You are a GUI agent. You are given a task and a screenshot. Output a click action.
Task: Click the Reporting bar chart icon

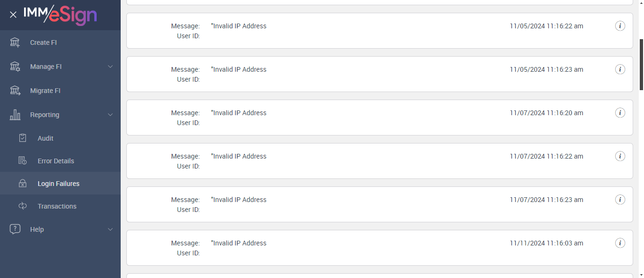[15, 115]
